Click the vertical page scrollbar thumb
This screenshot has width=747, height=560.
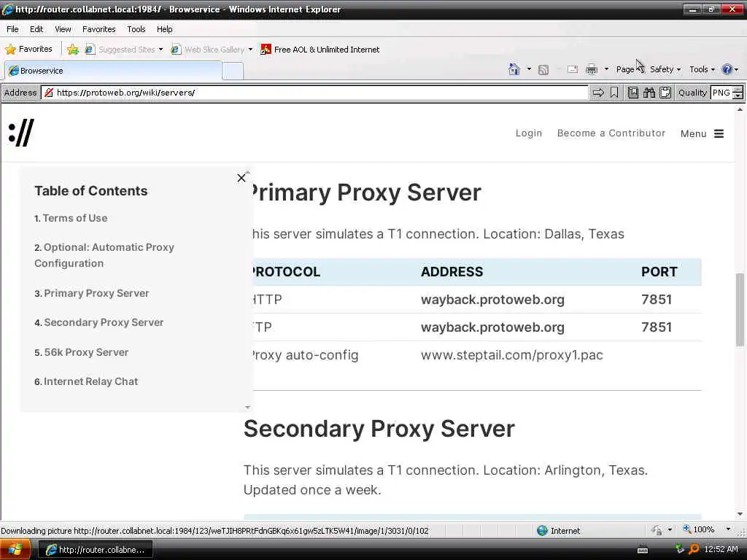[740, 309]
